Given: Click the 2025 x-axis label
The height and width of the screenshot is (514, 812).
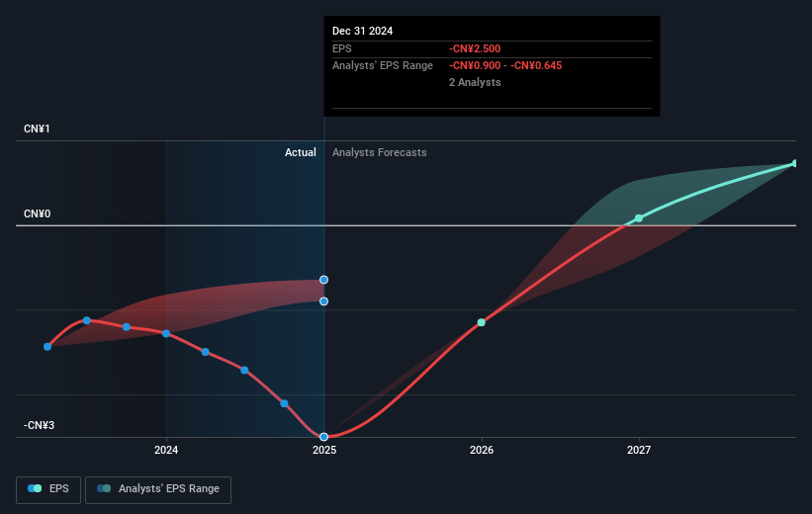Looking at the screenshot, I should pos(324,450).
